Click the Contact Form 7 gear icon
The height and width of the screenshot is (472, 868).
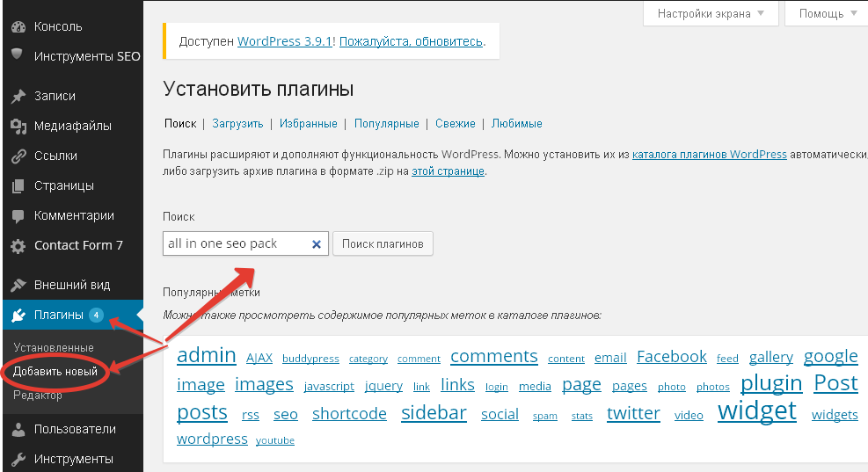pyautogui.click(x=18, y=246)
